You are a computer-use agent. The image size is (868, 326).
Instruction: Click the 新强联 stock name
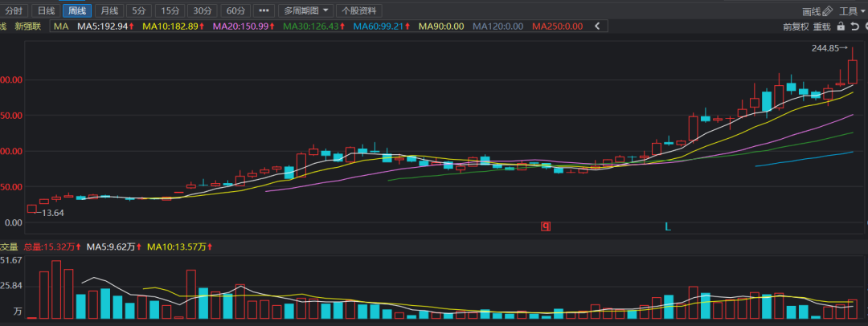(27, 26)
